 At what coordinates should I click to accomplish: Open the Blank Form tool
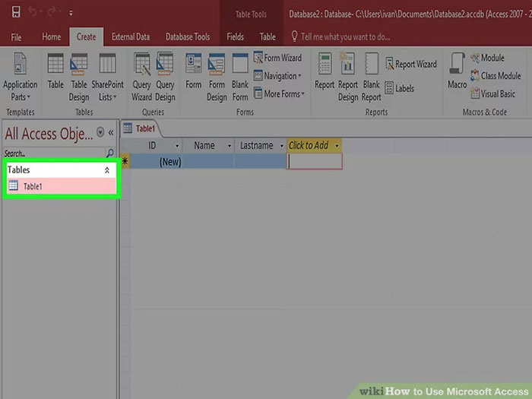tap(240, 72)
